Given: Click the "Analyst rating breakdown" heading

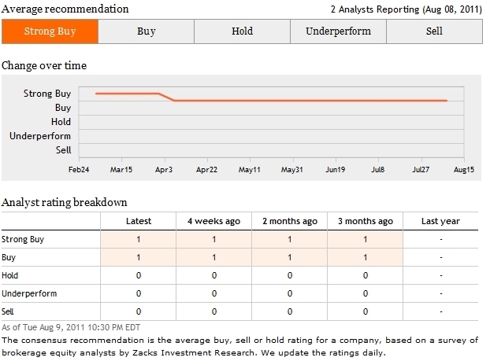Looking at the screenshot, I should click(64, 202).
